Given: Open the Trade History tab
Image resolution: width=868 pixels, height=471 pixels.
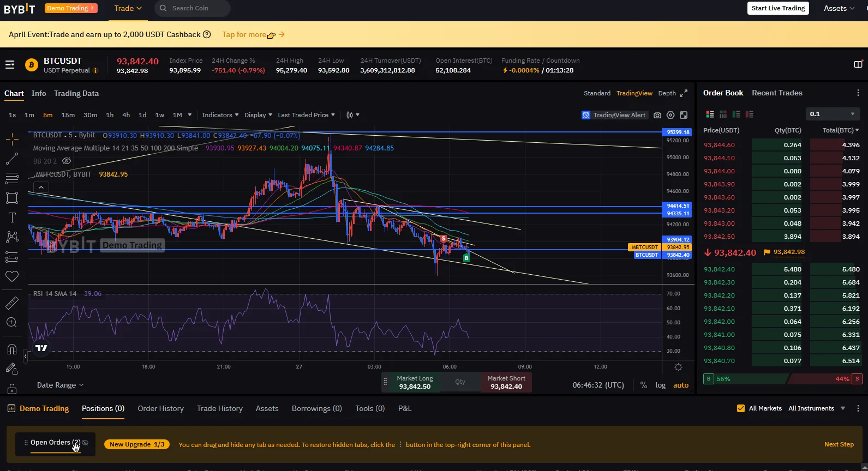Looking at the screenshot, I should pyautogui.click(x=220, y=408).
